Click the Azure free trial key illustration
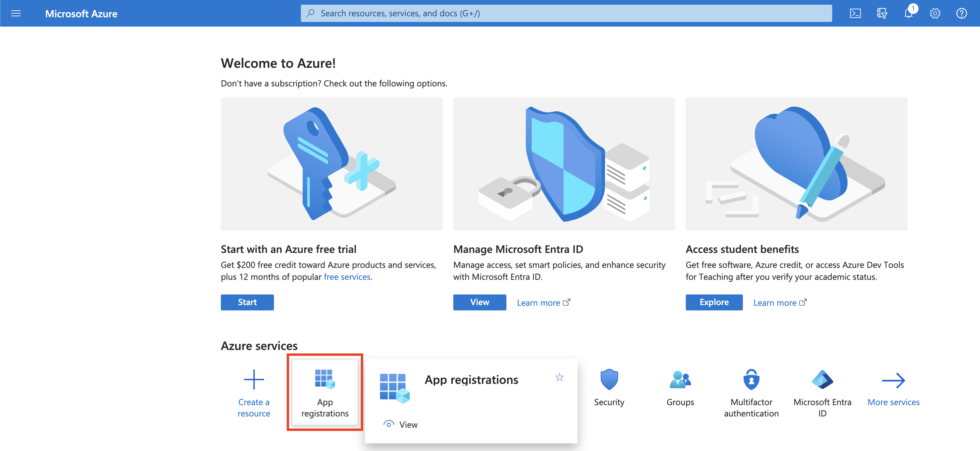 pos(331,164)
